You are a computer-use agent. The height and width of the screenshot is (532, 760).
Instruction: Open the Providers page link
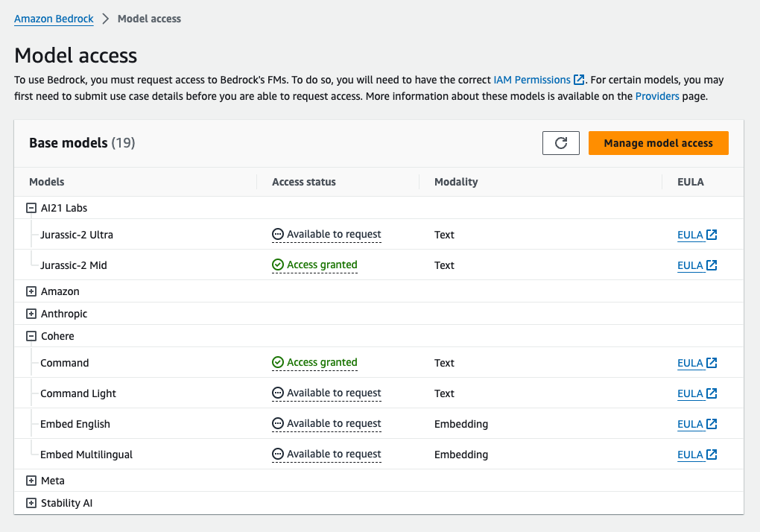[x=656, y=95]
